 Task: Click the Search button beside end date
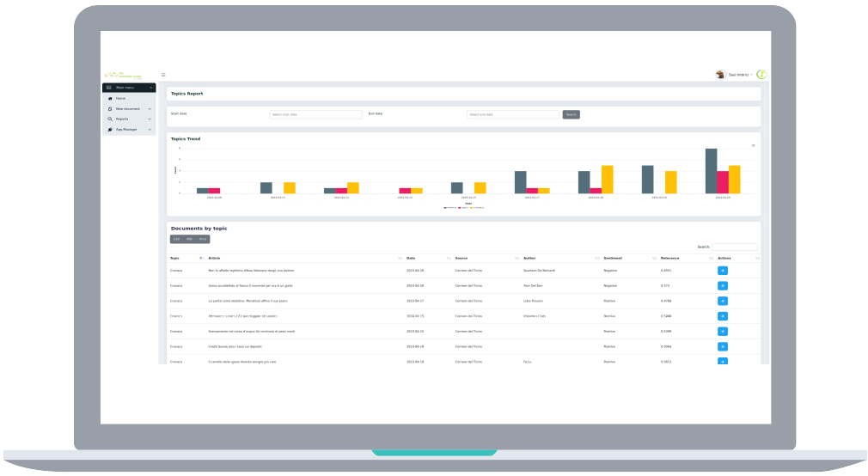pyautogui.click(x=571, y=114)
